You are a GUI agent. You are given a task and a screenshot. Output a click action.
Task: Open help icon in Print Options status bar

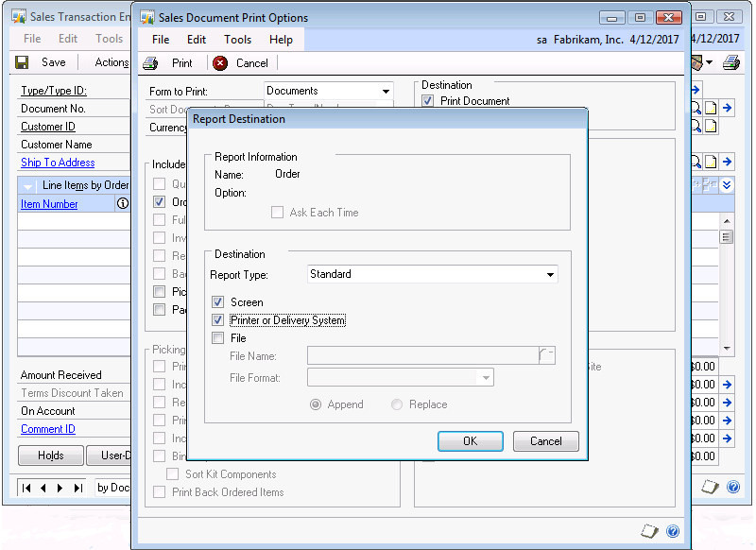pos(673,532)
